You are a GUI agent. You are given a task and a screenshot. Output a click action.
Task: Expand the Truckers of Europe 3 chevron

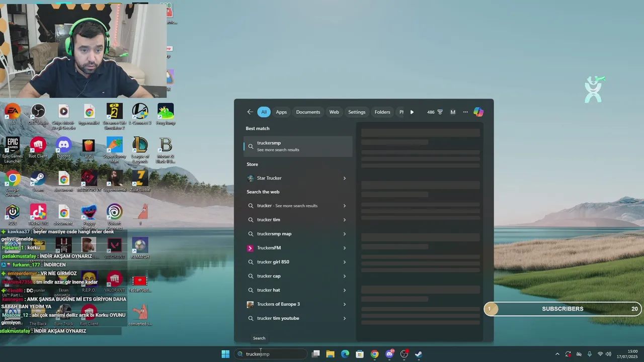click(345, 304)
